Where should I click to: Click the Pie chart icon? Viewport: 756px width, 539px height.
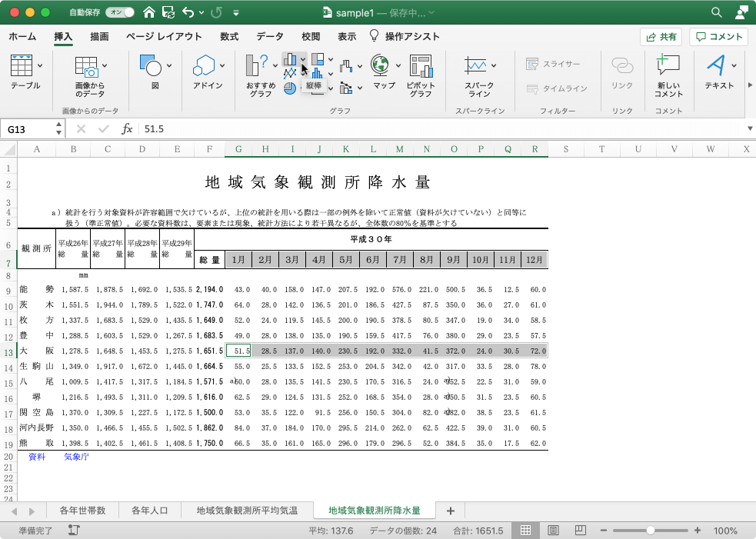pos(290,88)
